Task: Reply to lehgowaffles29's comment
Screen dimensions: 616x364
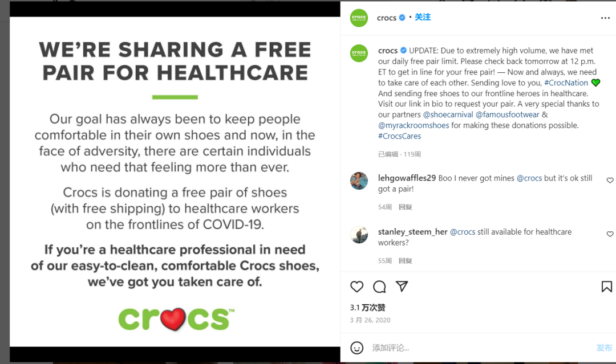Action: pos(405,207)
